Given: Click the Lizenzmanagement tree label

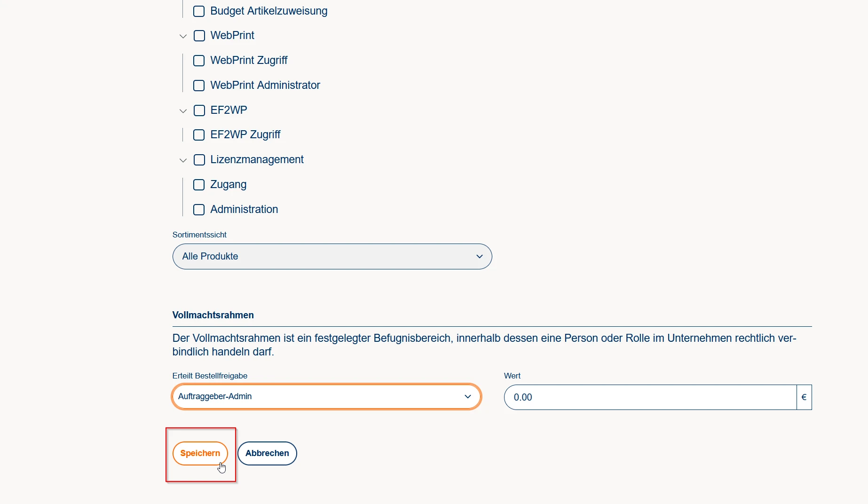Looking at the screenshot, I should click(x=257, y=159).
